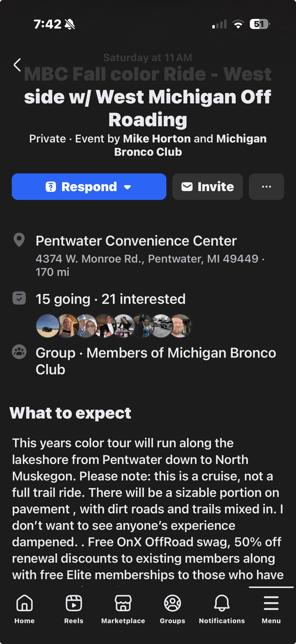The height and width of the screenshot is (644, 296).
Task: Open Members of Michigan Bronco Club group
Action: (156, 361)
